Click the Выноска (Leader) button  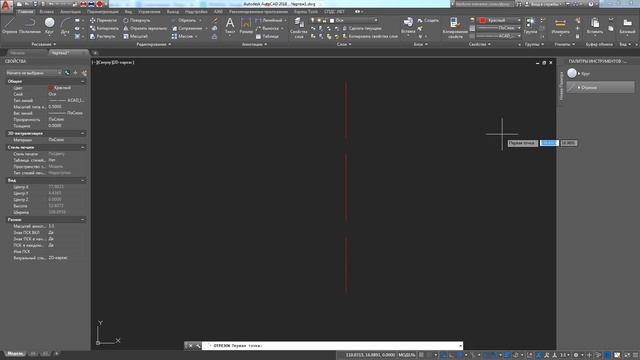[x=269, y=28]
